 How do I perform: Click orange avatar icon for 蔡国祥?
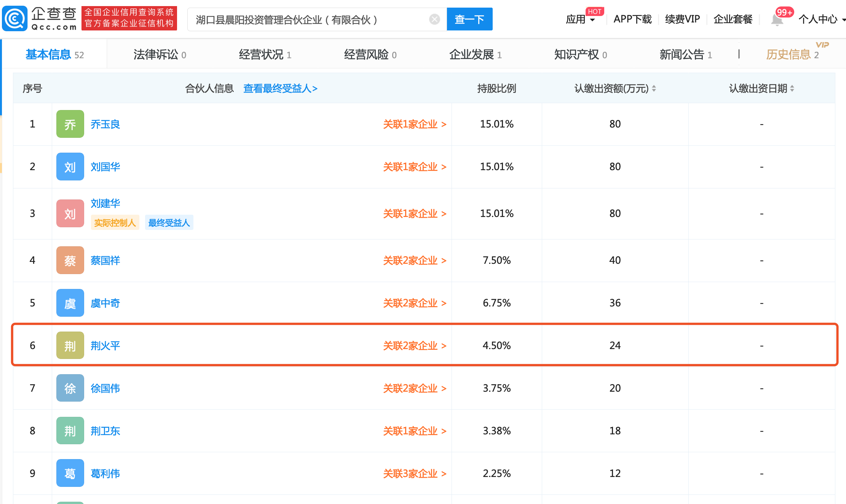tap(70, 260)
